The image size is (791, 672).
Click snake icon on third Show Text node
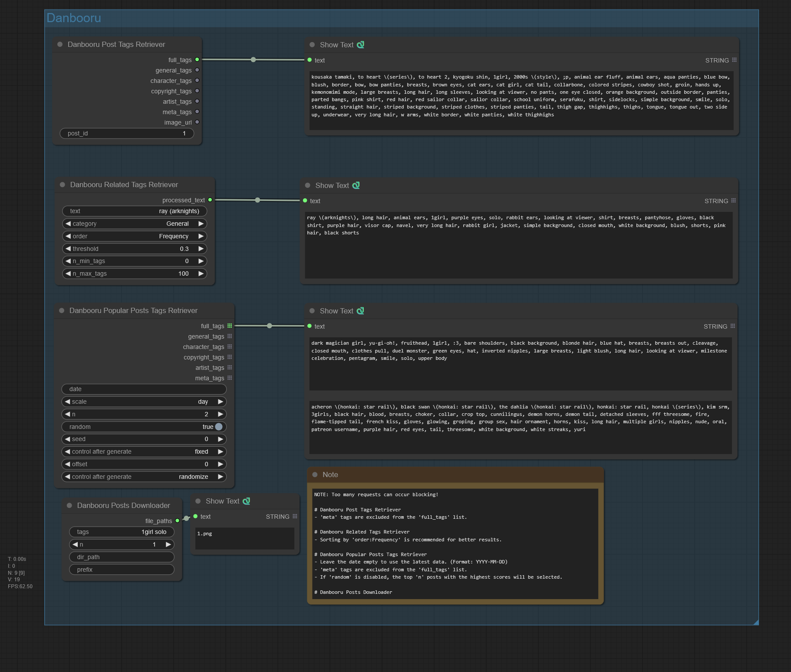360,311
